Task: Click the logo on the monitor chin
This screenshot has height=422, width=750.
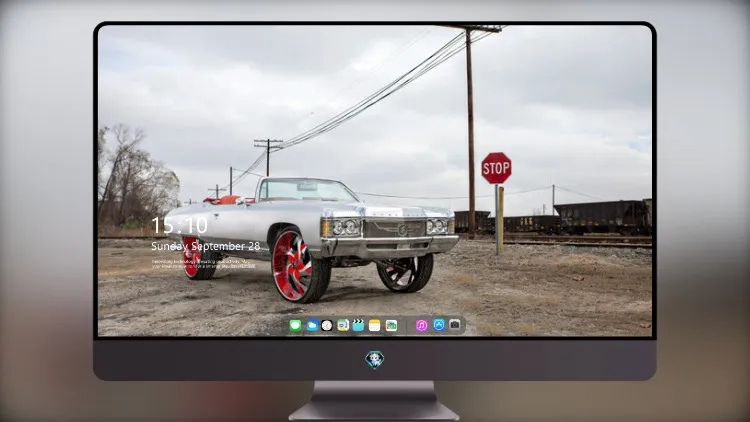Action: click(375, 360)
